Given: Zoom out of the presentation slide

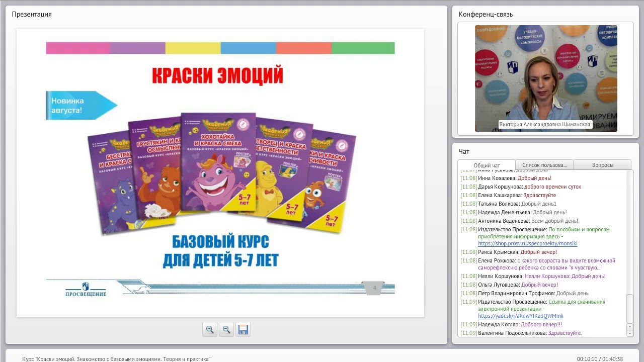Looking at the screenshot, I should (226, 329).
